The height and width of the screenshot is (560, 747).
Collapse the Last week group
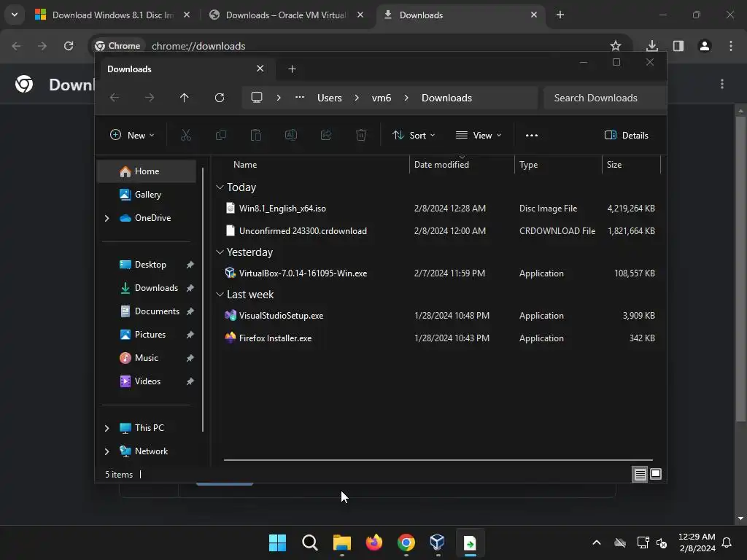pos(220,295)
